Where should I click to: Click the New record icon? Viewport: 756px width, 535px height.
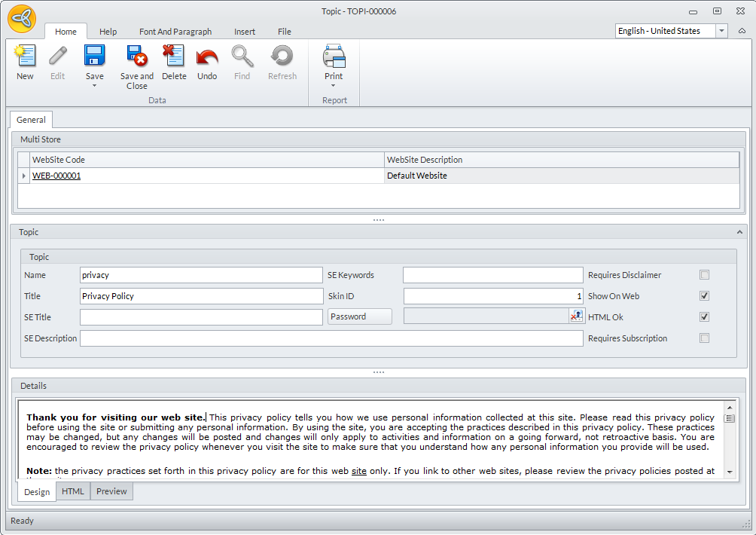(25, 57)
